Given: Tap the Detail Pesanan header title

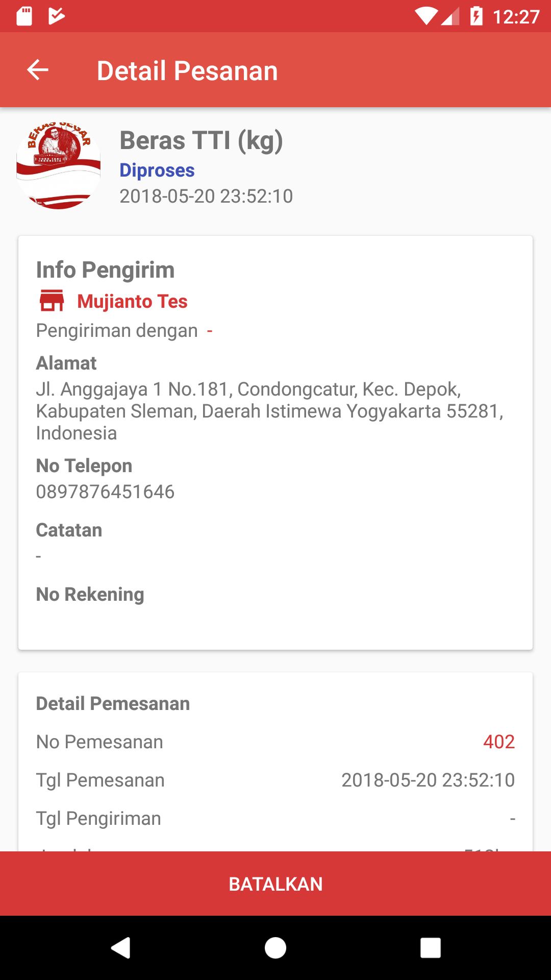Looking at the screenshot, I should click(187, 70).
